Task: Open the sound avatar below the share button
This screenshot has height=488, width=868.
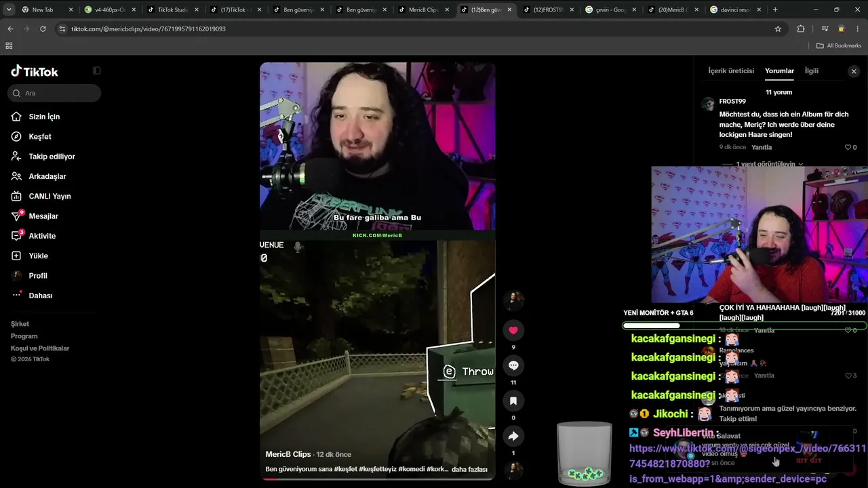Action: click(x=513, y=470)
